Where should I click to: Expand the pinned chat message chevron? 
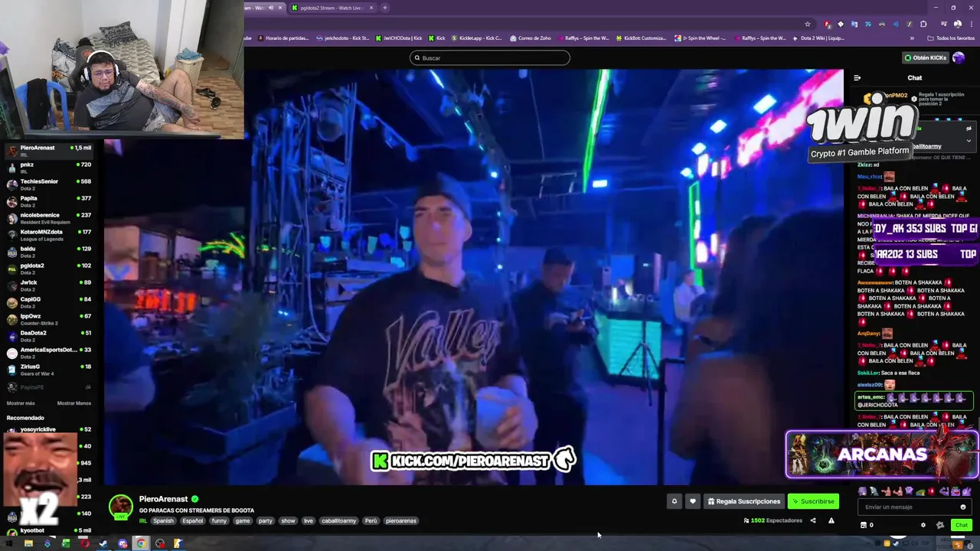pos(969,141)
